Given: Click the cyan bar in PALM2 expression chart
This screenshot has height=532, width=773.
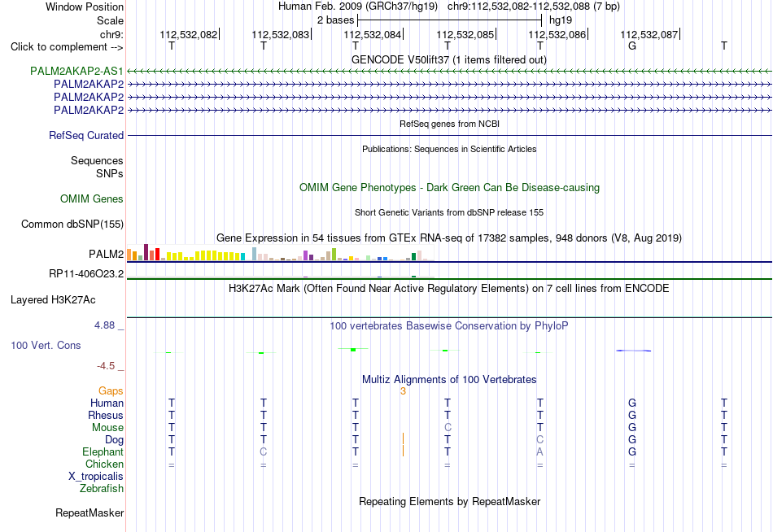Looking at the screenshot, I should point(242,256).
